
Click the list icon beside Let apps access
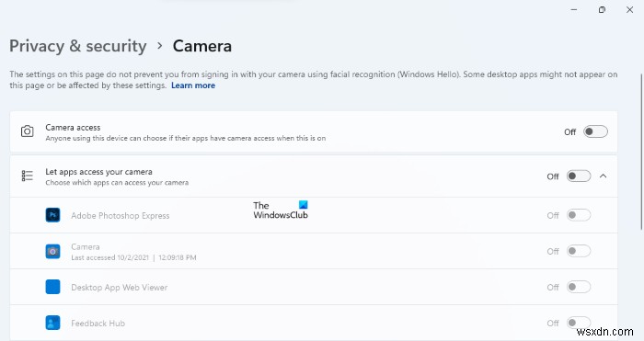coord(27,176)
